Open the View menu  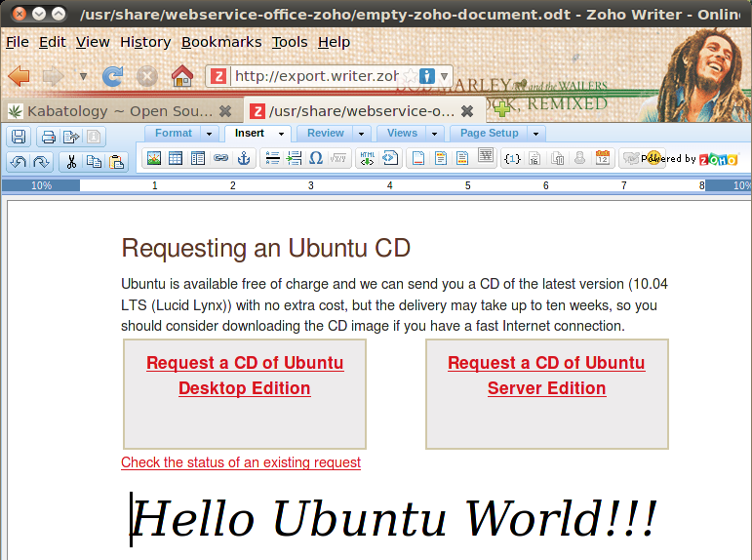93,42
